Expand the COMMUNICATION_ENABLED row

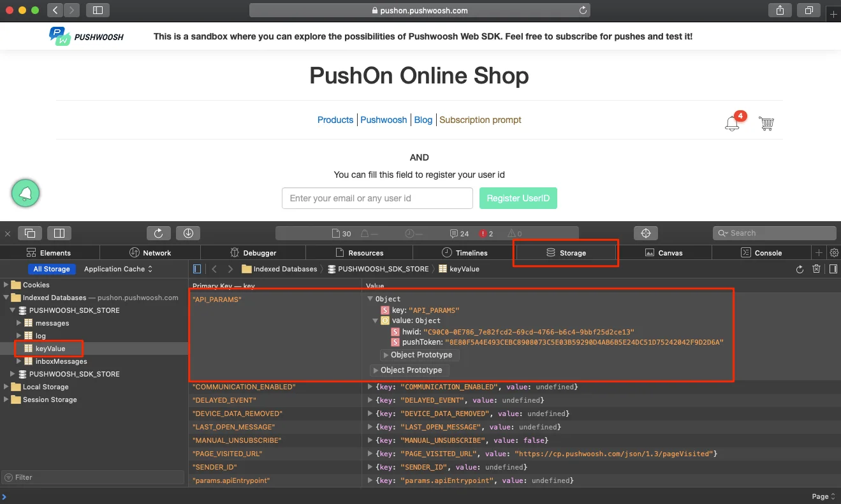click(370, 386)
